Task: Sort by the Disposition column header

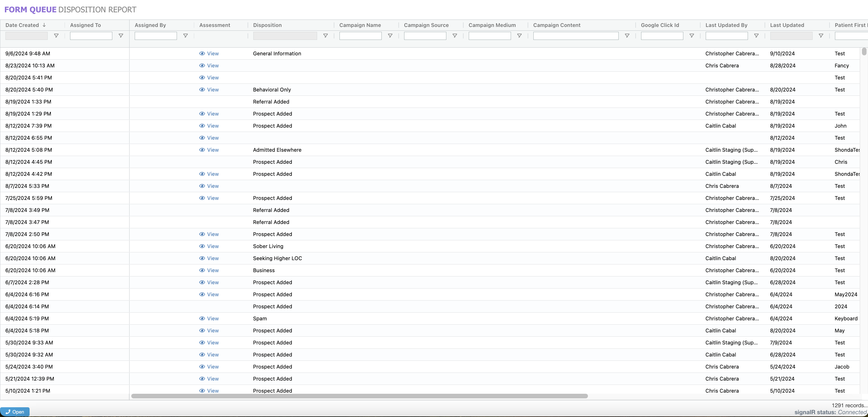Action: pos(267,25)
